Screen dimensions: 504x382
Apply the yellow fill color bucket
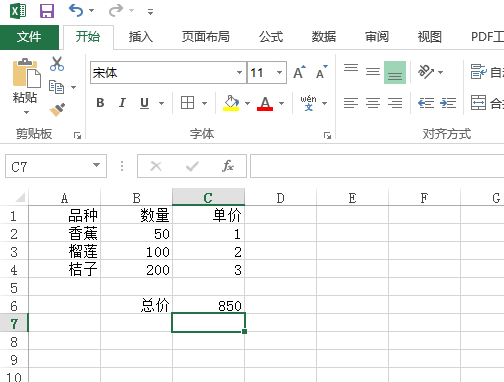pos(231,103)
